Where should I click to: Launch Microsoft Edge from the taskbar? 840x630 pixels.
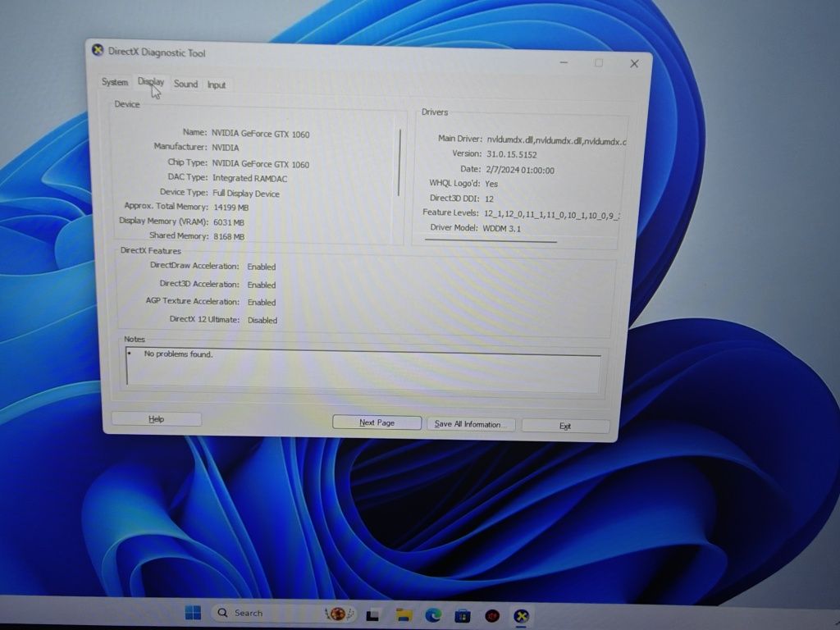point(433,615)
